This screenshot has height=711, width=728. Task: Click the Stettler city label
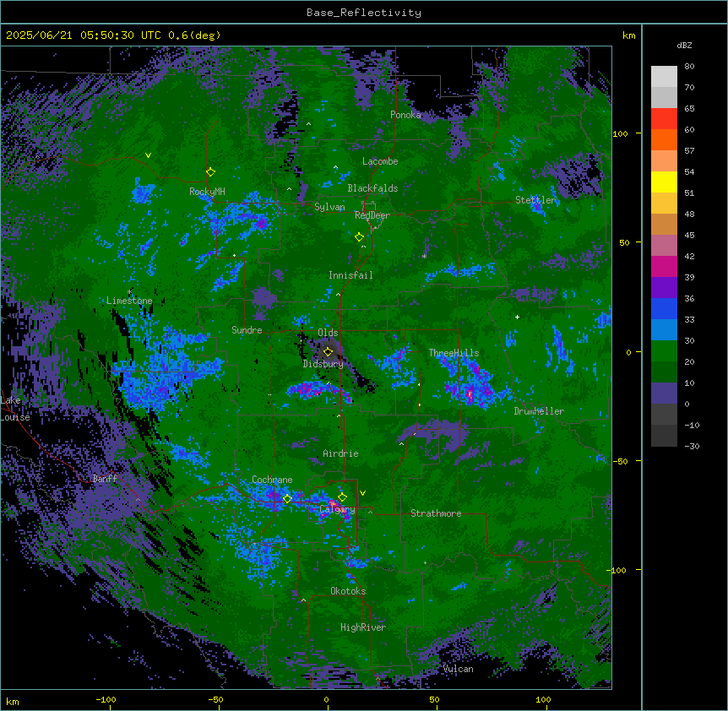(x=535, y=200)
